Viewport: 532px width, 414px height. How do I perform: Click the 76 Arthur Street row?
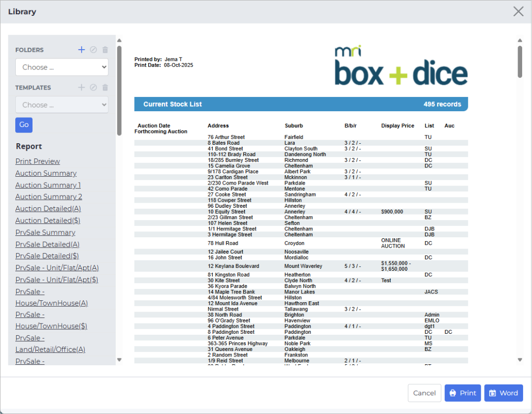click(x=301, y=137)
